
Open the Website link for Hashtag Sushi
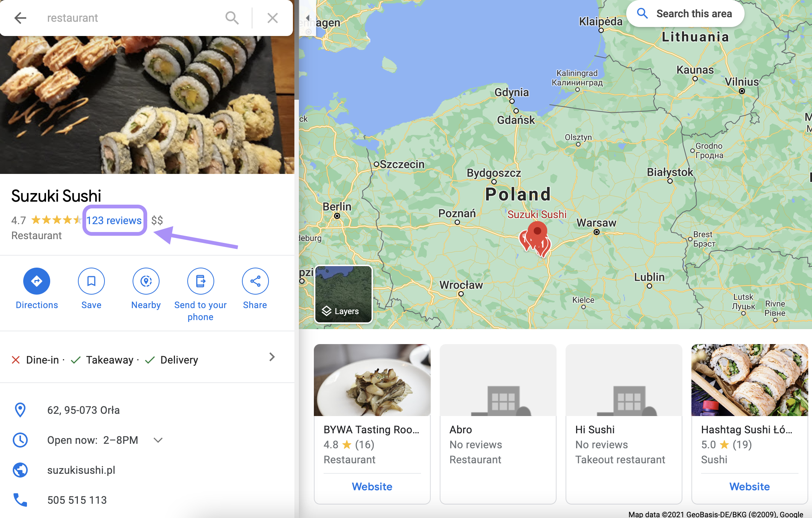(749, 487)
